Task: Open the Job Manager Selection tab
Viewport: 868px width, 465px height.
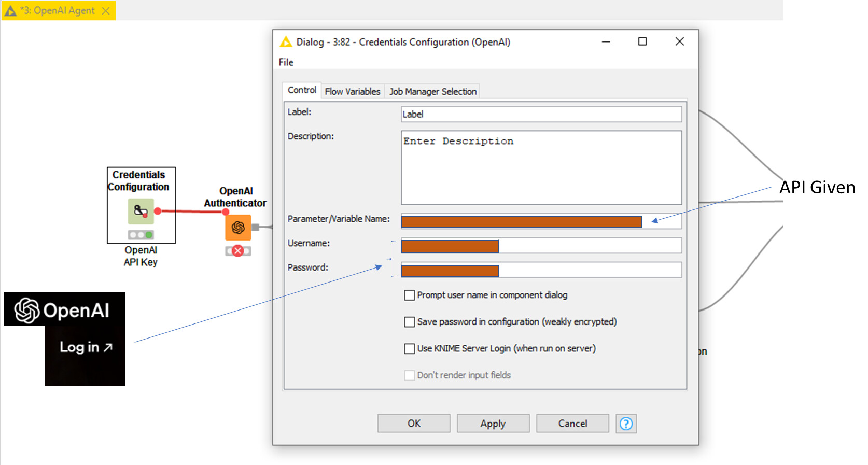Action: pos(432,91)
